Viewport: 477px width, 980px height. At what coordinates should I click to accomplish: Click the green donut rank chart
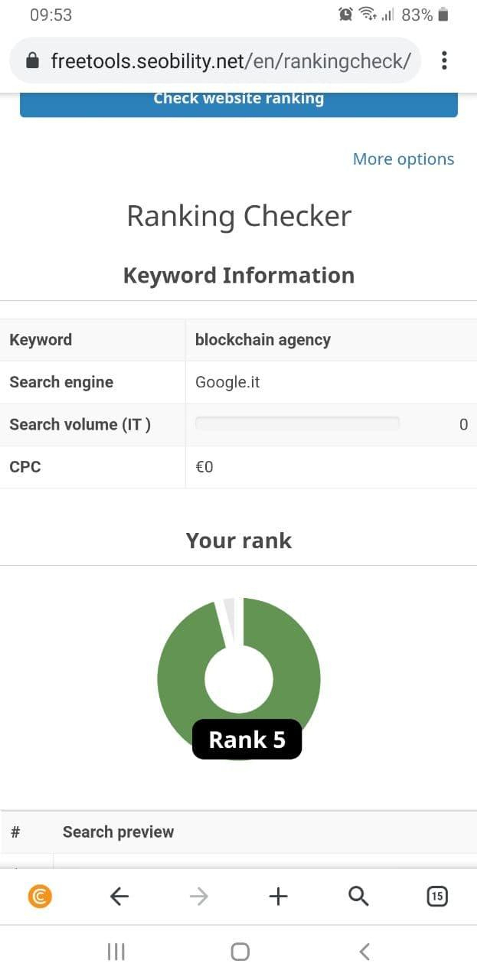click(239, 679)
